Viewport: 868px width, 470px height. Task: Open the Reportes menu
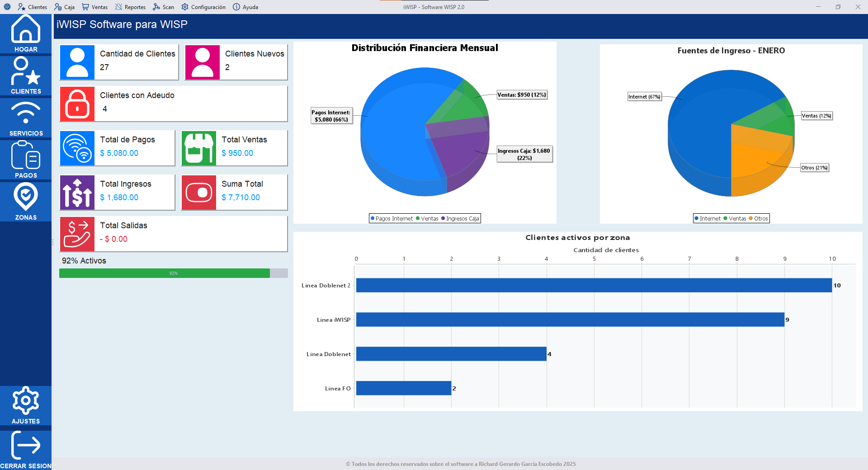point(130,7)
